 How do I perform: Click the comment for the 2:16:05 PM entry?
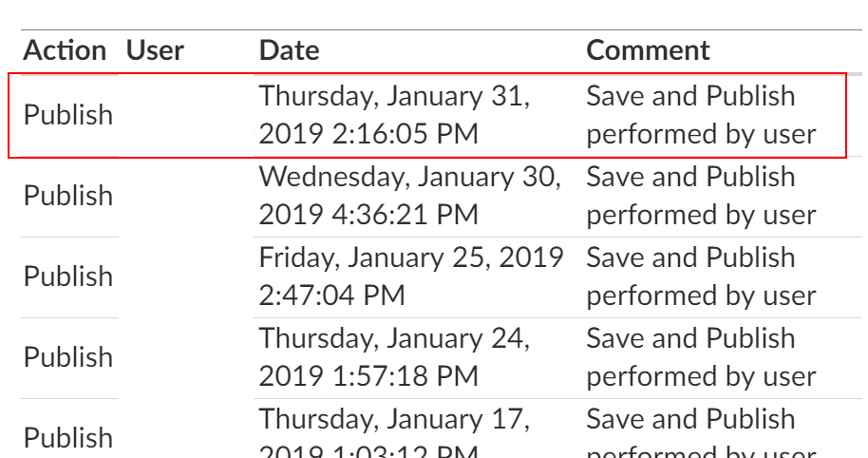coord(701,115)
